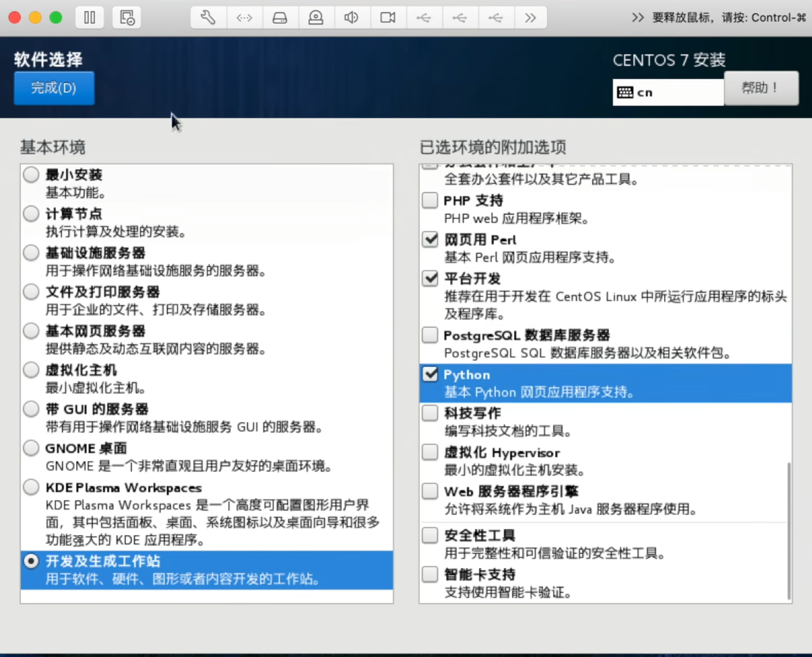This screenshot has width=812, height=657.
Task: Click the sound output speaker icon
Action: click(x=352, y=17)
